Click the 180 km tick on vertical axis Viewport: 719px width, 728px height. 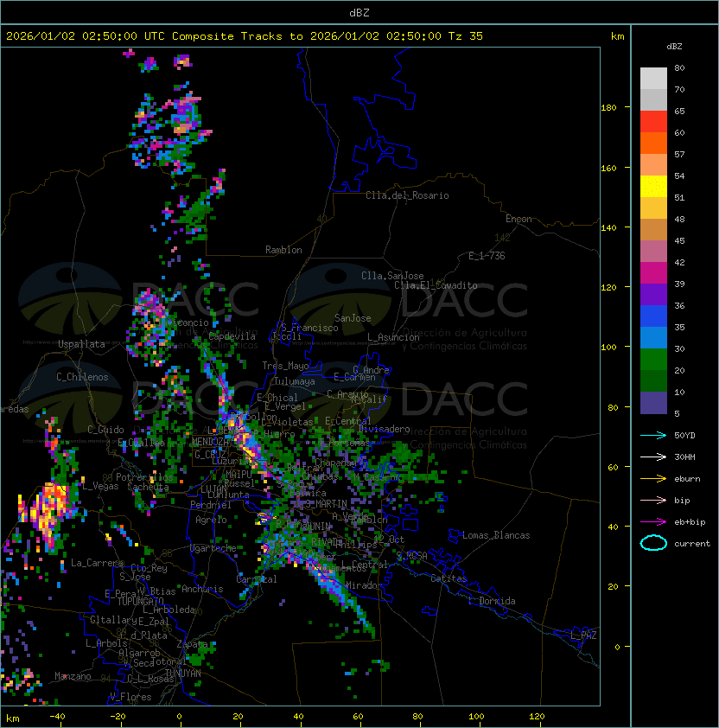(608, 108)
